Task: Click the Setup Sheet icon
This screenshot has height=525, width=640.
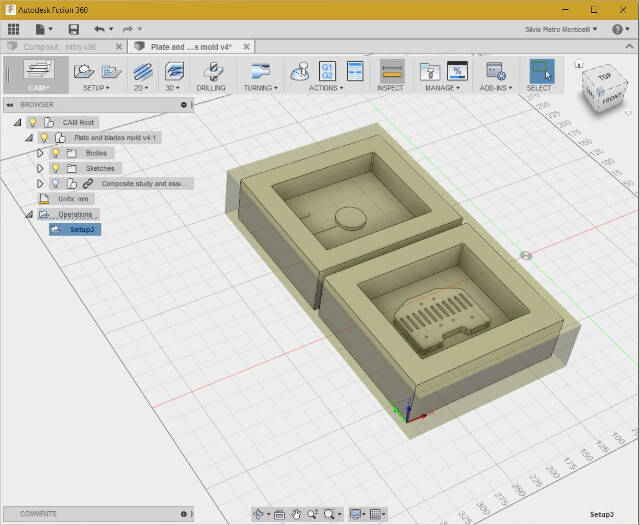Action: [x=355, y=71]
